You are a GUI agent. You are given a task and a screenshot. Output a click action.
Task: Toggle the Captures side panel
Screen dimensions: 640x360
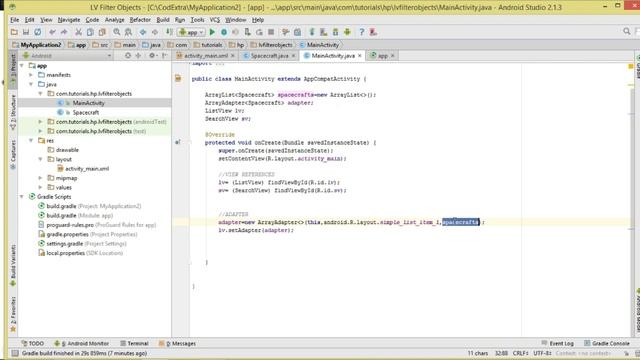13,154
